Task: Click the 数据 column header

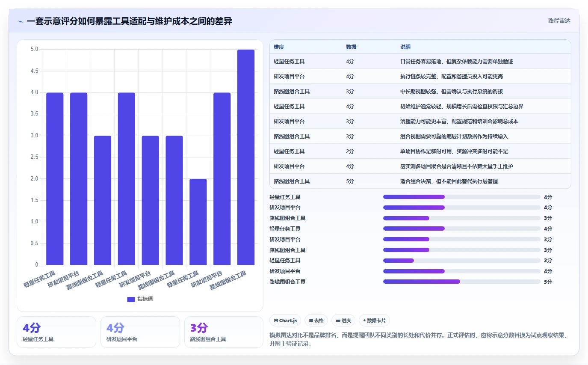Action: click(351, 47)
